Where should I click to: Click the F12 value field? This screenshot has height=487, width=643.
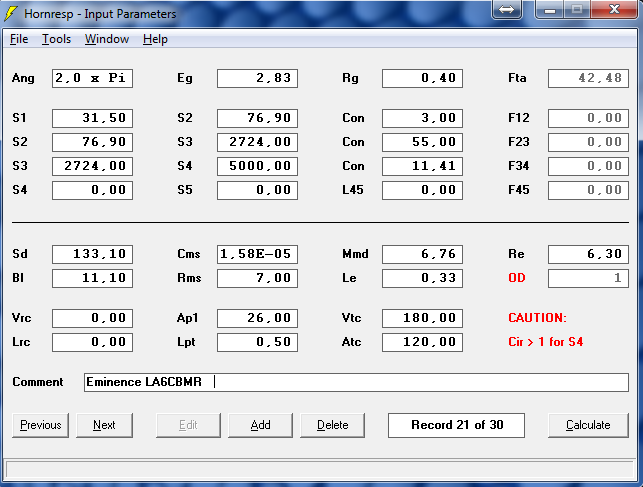(588, 118)
